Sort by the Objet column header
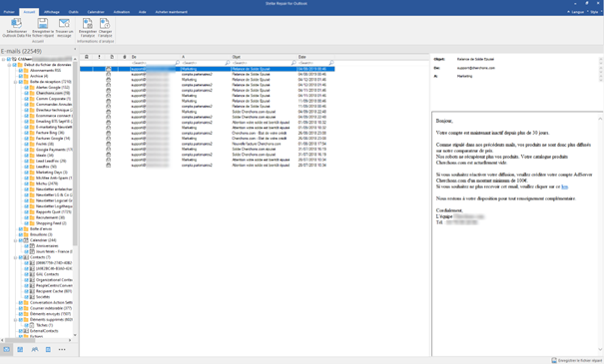 pyautogui.click(x=264, y=57)
